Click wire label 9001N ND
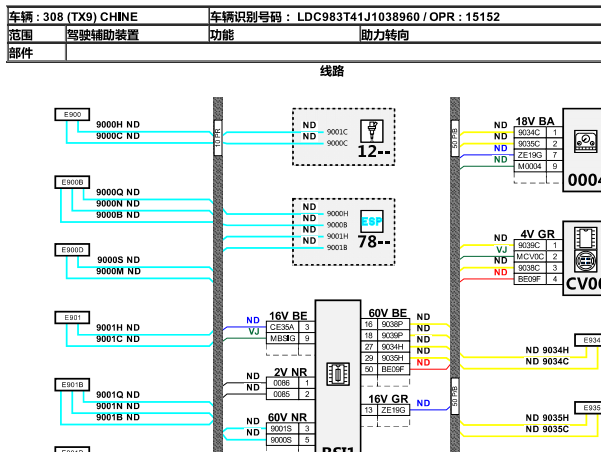This screenshot has width=601, height=452. coord(118,406)
